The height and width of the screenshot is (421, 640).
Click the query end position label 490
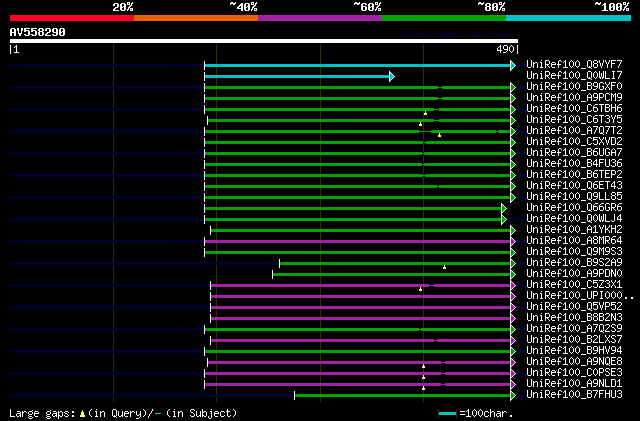coord(505,49)
